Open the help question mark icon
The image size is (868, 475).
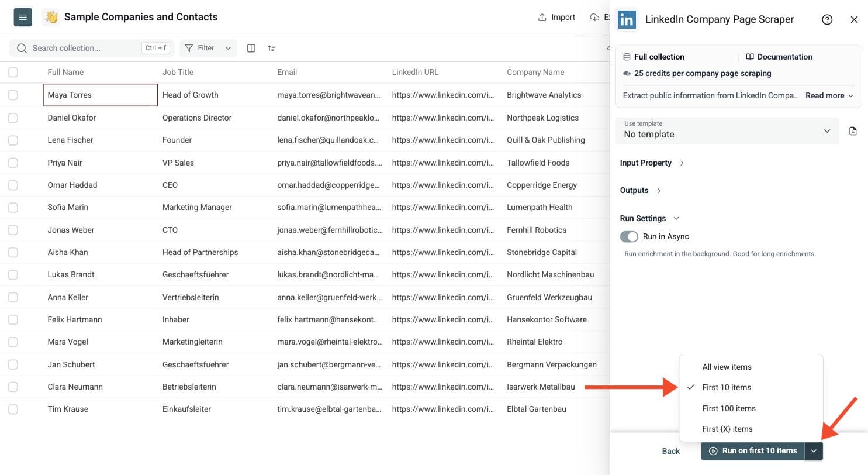pyautogui.click(x=827, y=19)
